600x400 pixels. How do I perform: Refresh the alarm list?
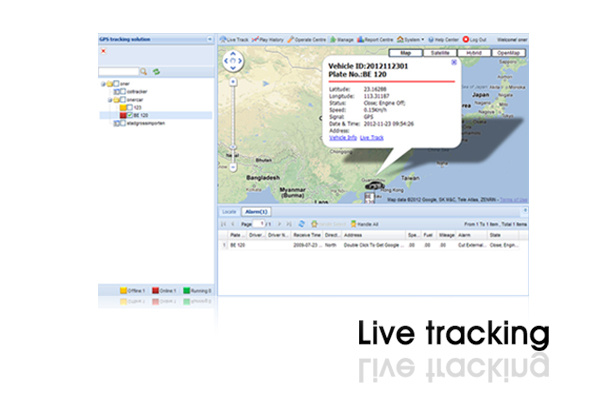[x=302, y=224]
